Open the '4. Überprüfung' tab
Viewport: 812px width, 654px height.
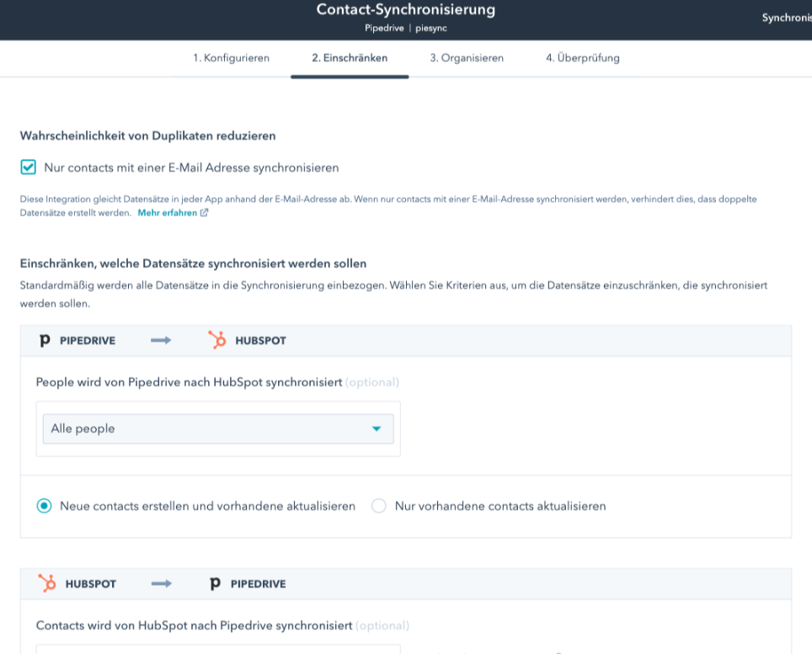[x=583, y=58]
